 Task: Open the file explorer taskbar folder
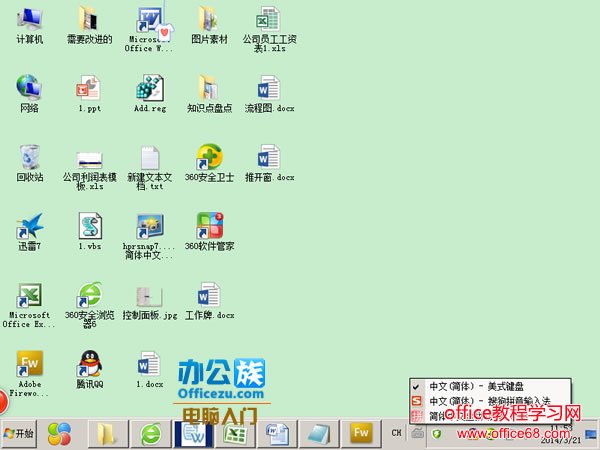click(108, 434)
